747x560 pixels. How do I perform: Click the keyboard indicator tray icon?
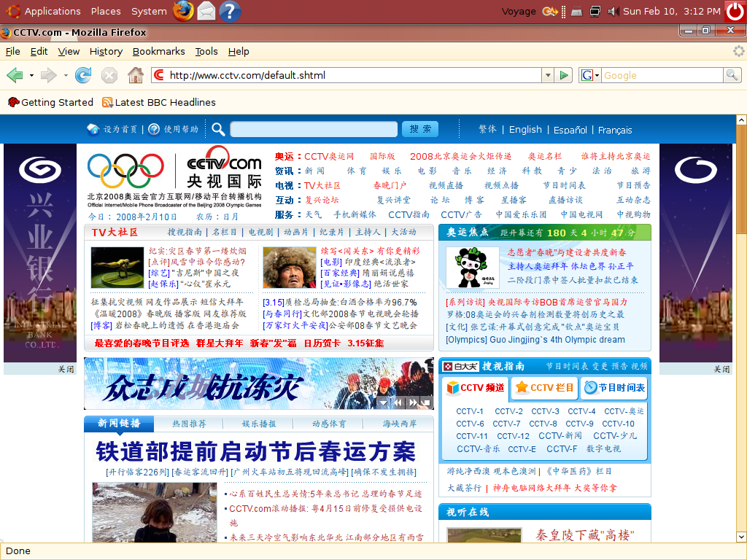[577, 12]
